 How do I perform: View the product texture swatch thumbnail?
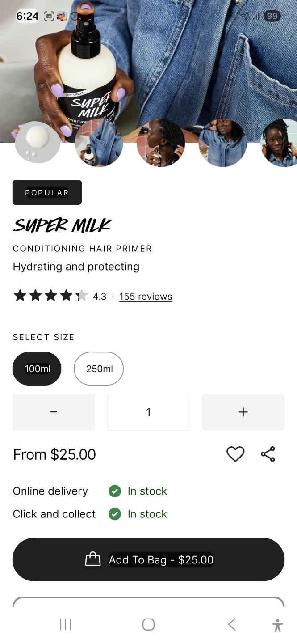point(38,142)
